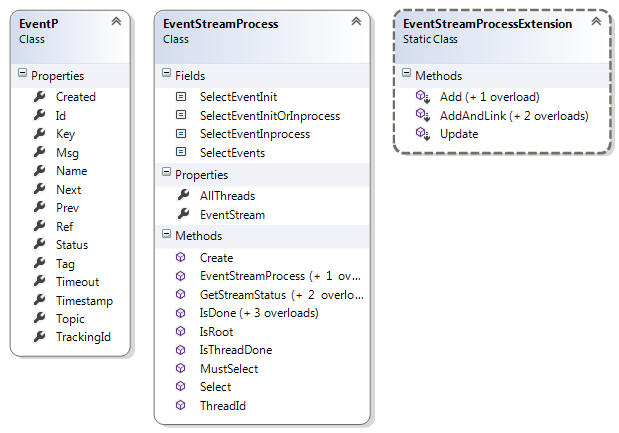Select the EventStreamProcess class title header

coord(221,24)
